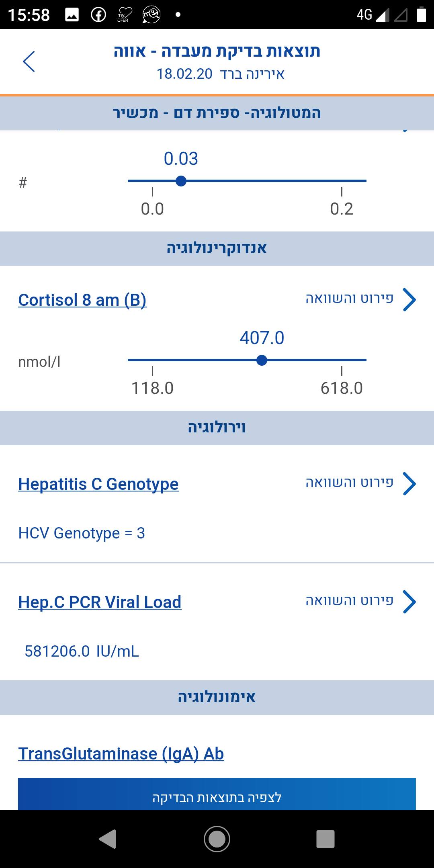Tap the battery icon in status bar

[x=421, y=15]
